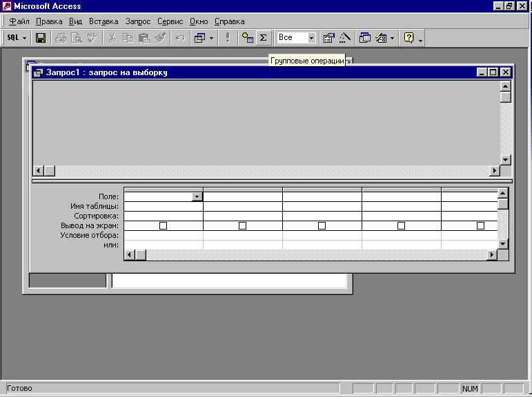Click the design grid scroll down arrow

click(503, 244)
